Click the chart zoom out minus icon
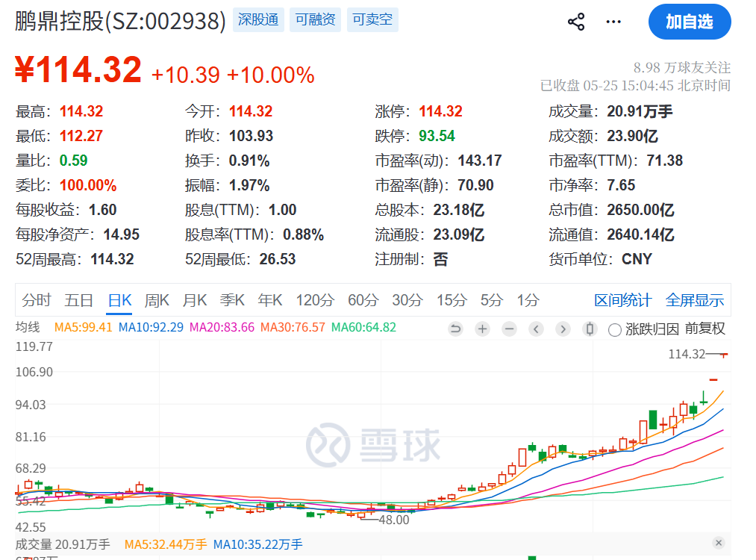The image size is (756, 560). 509,329
